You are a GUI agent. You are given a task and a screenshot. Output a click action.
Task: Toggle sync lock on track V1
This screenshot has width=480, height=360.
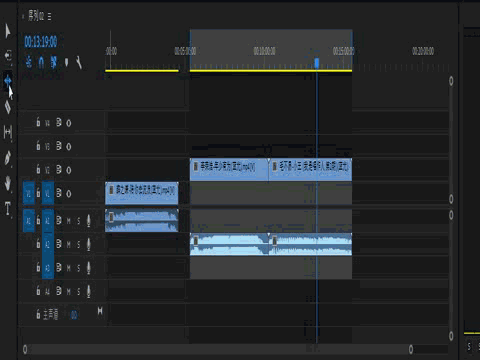click(59, 193)
